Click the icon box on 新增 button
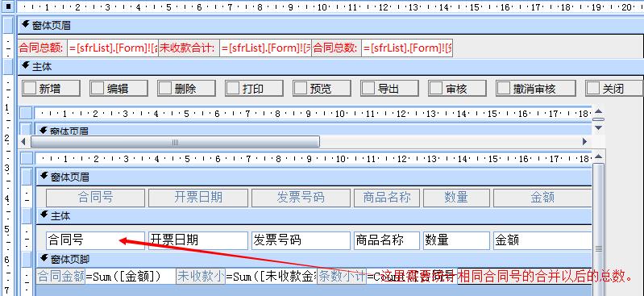This screenshot has width=644, height=296. tap(30, 88)
